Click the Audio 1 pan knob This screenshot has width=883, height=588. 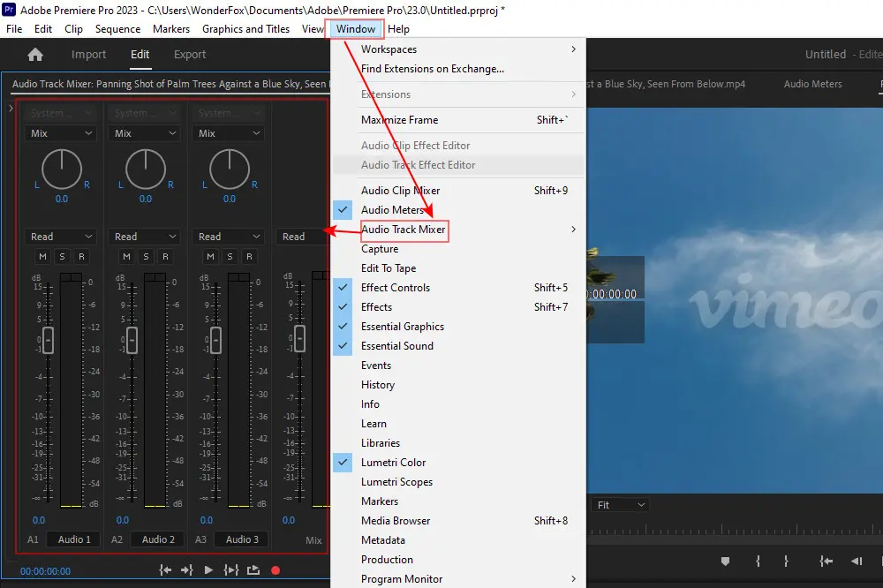(x=62, y=169)
